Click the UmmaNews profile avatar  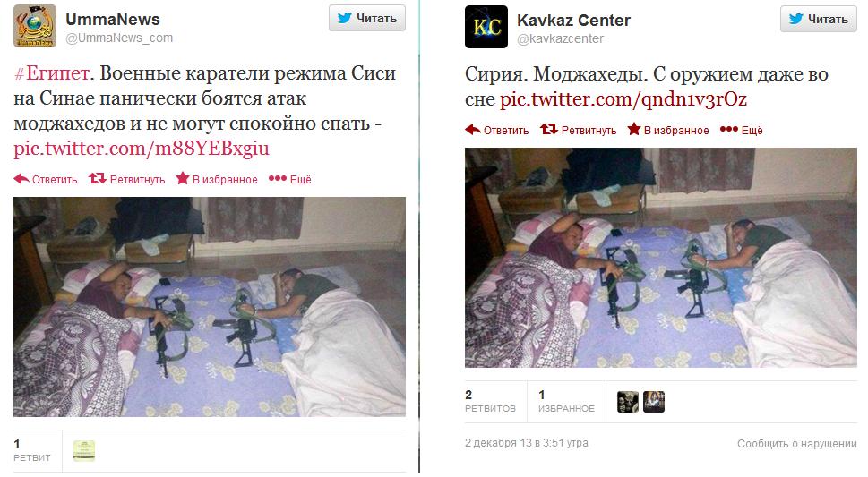[x=35, y=26]
